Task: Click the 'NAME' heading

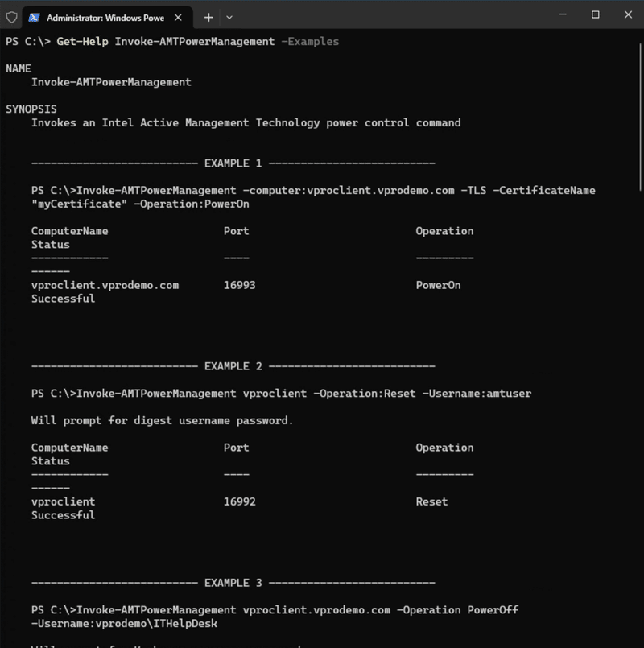Action: (19, 68)
